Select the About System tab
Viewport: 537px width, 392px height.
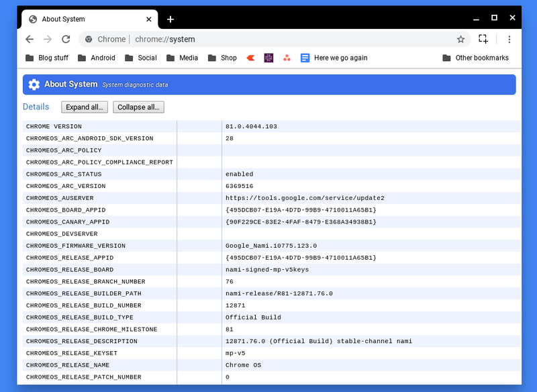[x=90, y=19]
